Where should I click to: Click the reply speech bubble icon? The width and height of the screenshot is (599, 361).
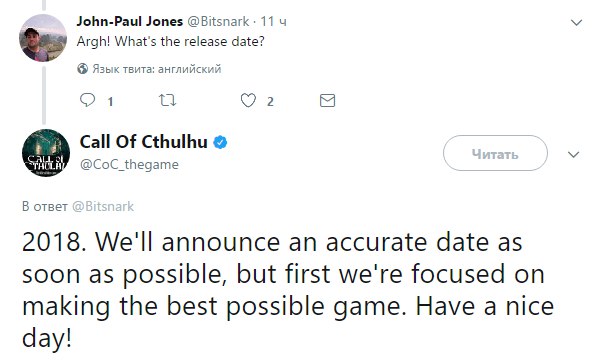(x=87, y=100)
